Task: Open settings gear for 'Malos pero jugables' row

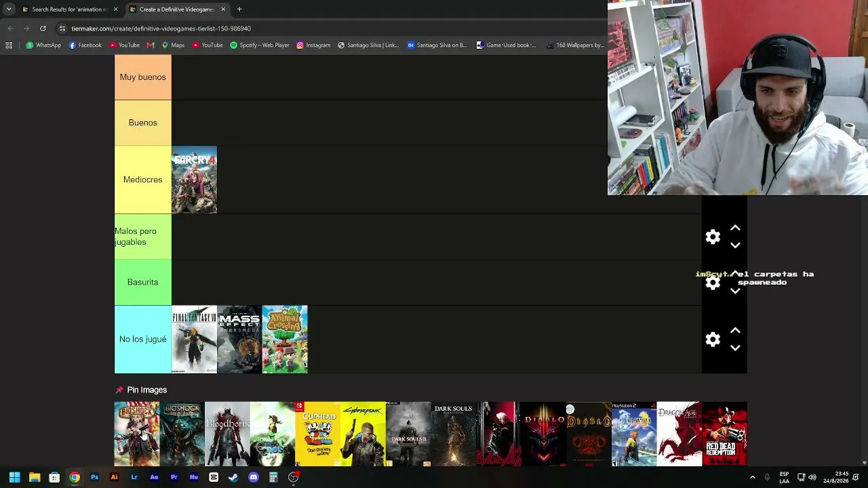Action: pyautogui.click(x=713, y=237)
